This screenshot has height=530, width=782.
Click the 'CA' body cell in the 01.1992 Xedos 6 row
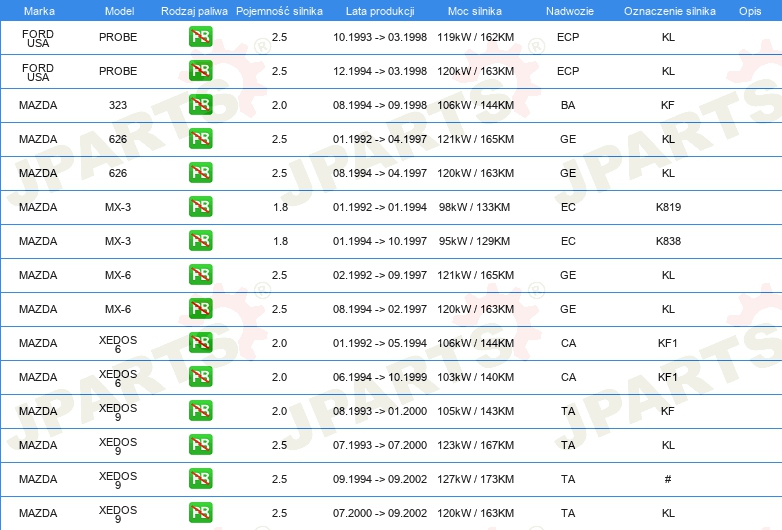(x=568, y=343)
